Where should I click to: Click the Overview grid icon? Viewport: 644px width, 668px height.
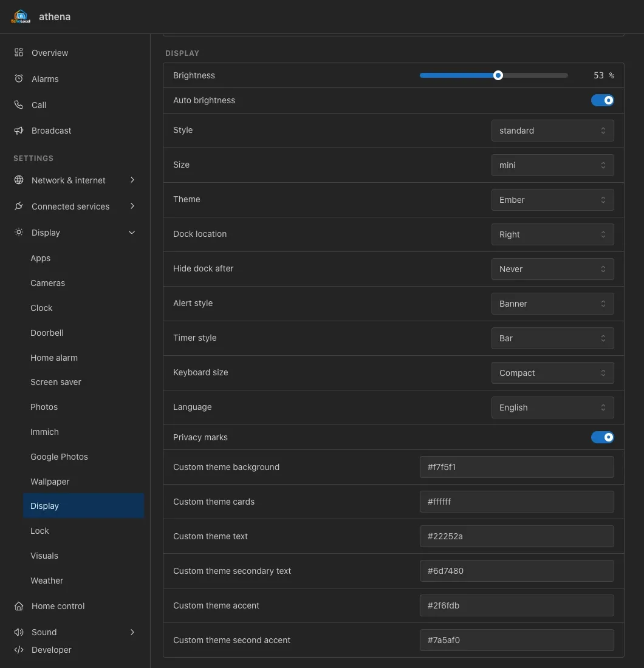[19, 52]
